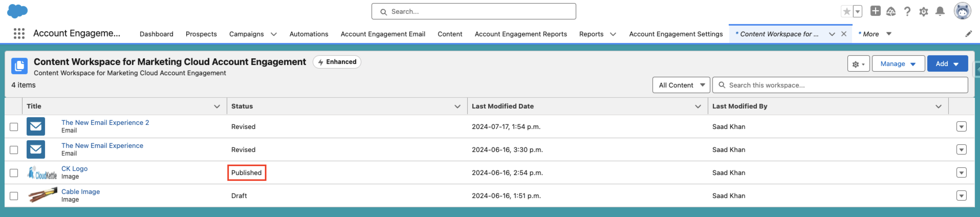Open the Account Engagement Settings tab
980x217 pixels.
676,34
